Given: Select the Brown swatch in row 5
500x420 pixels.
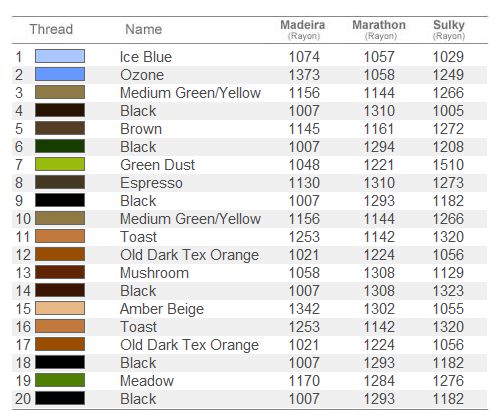Looking at the screenshot, I should [x=60, y=128].
